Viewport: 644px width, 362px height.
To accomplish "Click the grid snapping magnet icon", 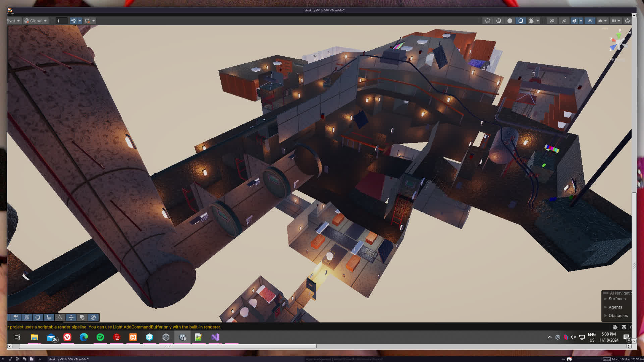I will click(x=87, y=21).
